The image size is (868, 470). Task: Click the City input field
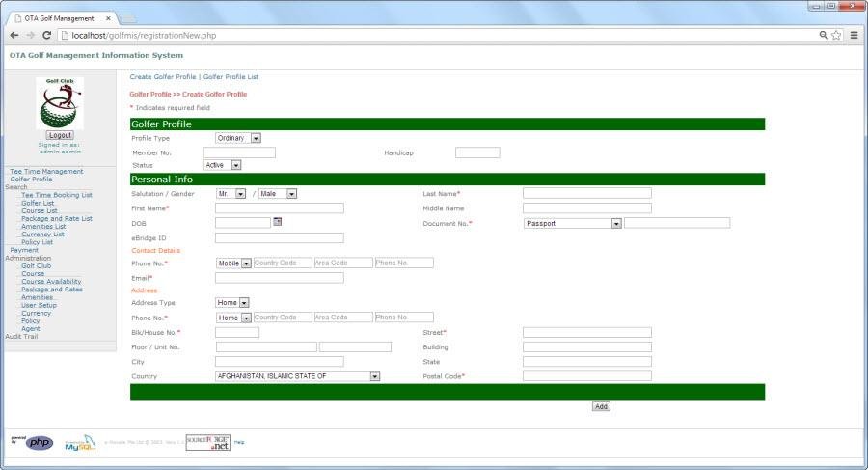pyautogui.click(x=279, y=361)
